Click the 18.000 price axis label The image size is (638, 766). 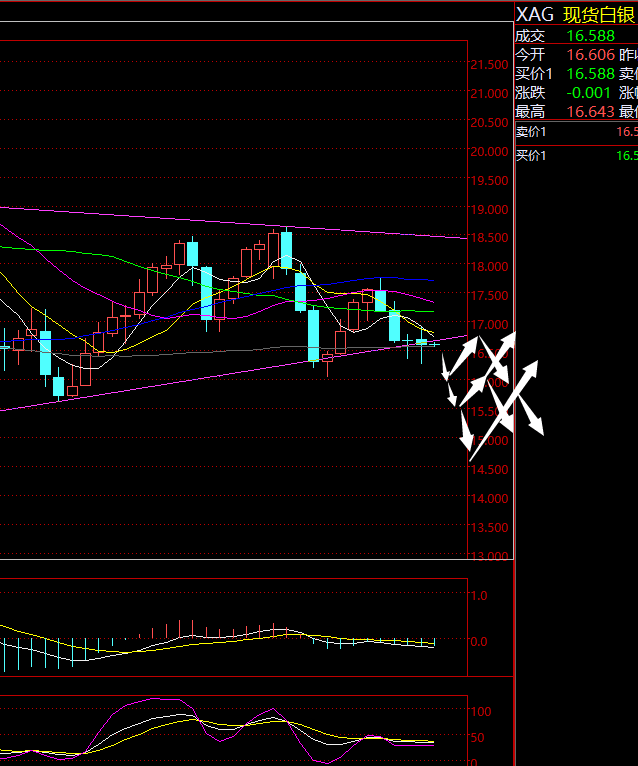pyautogui.click(x=489, y=267)
